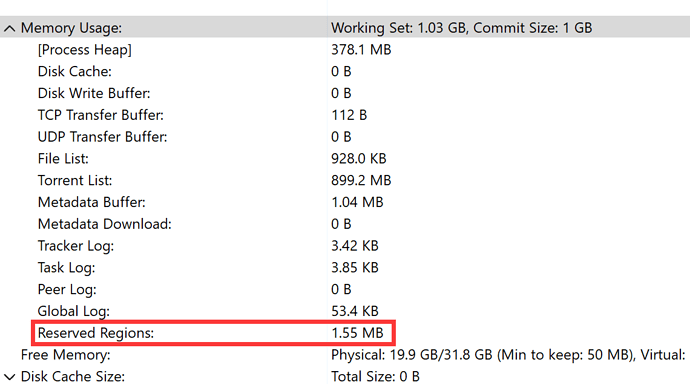Select the Metadata Buffer row
Screen dimensions: 690x384
coord(345,202)
